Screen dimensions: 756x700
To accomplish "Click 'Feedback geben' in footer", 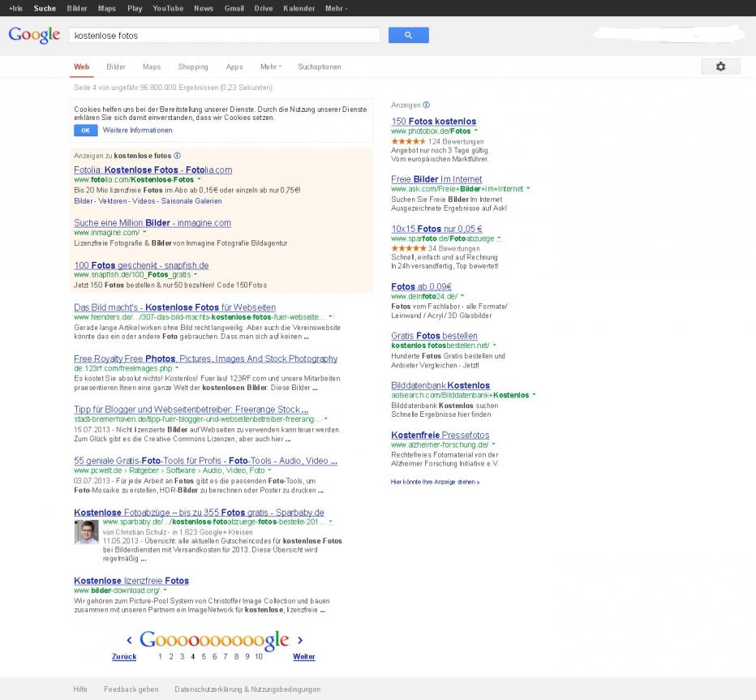I will tap(131, 689).
